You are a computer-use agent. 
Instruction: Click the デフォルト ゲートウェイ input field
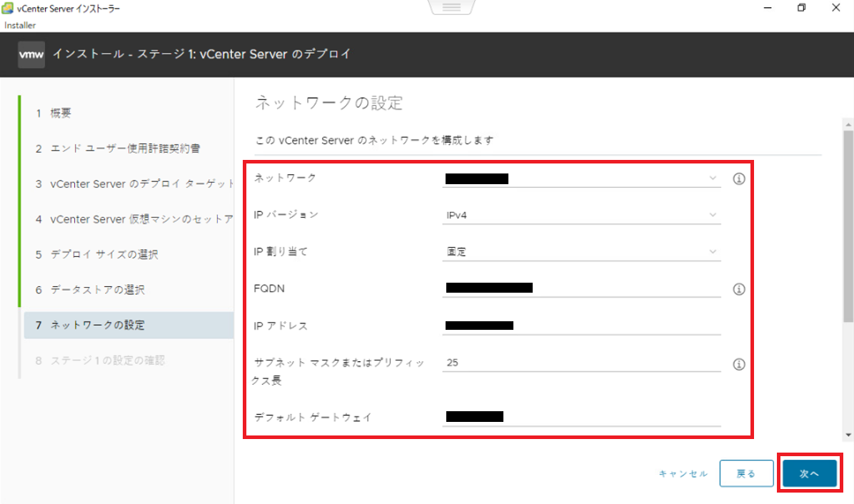tap(581, 417)
